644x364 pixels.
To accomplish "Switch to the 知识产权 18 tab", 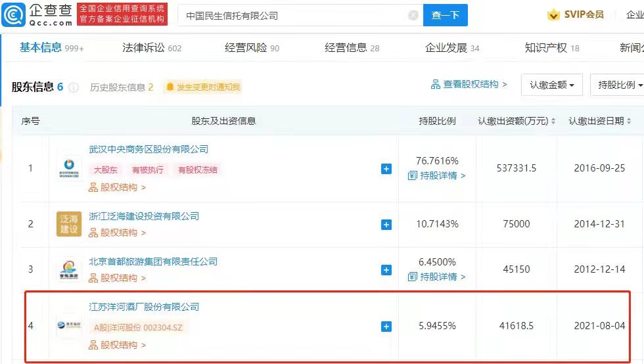I will (552, 48).
